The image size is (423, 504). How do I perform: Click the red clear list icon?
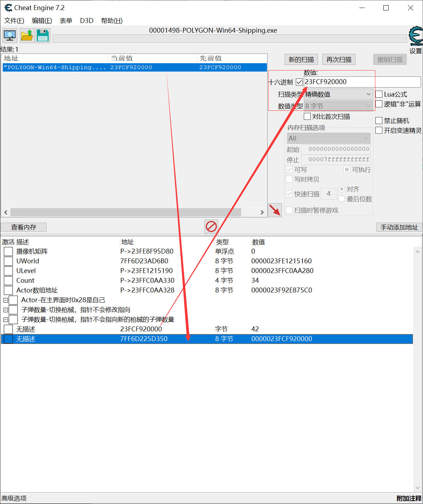click(211, 226)
